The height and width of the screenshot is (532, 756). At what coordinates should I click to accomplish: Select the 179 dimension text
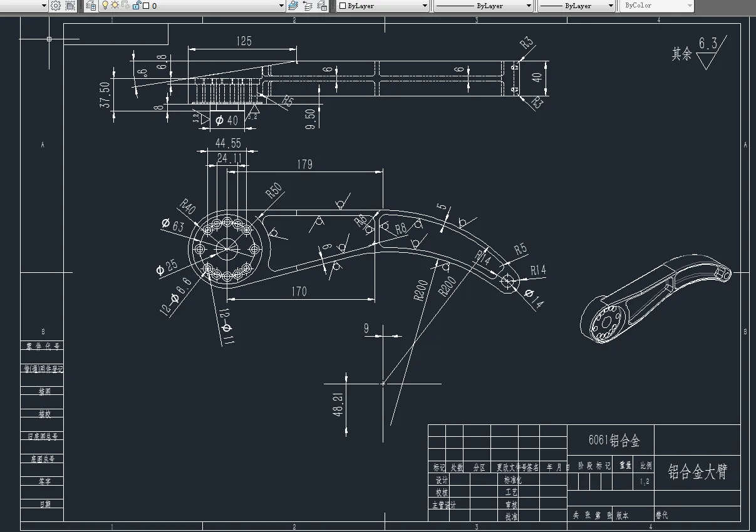[304, 165]
